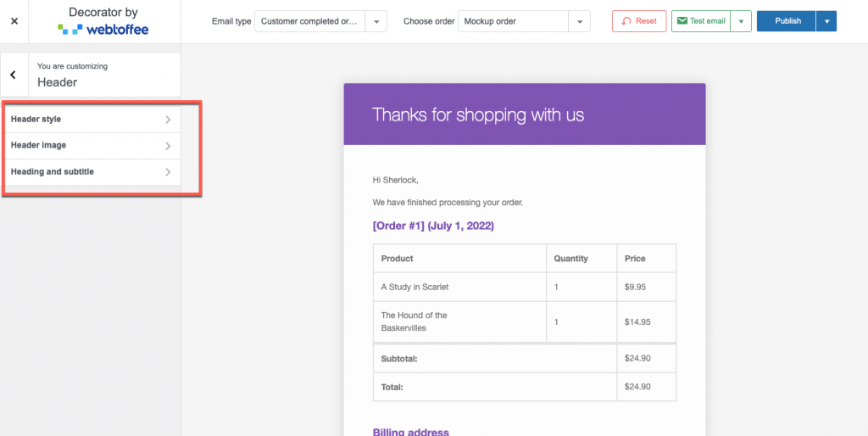
Task: Click the purple email header banner
Action: 524,115
